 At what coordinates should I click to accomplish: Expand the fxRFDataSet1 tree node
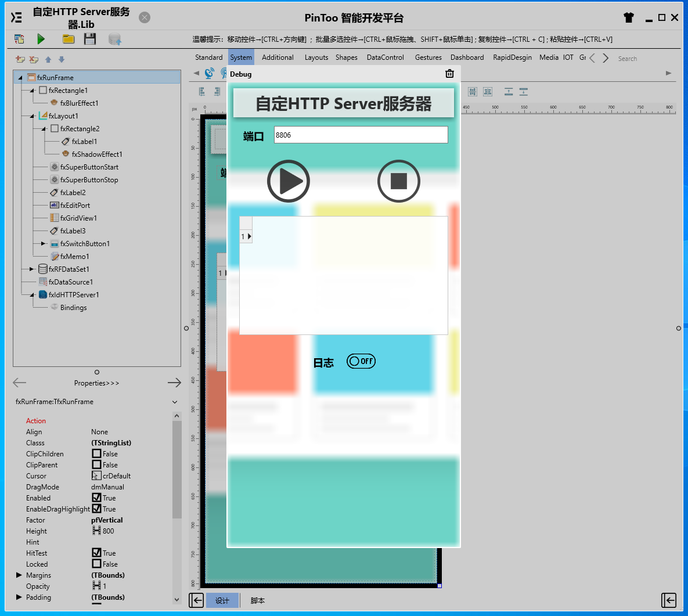pos(31,269)
